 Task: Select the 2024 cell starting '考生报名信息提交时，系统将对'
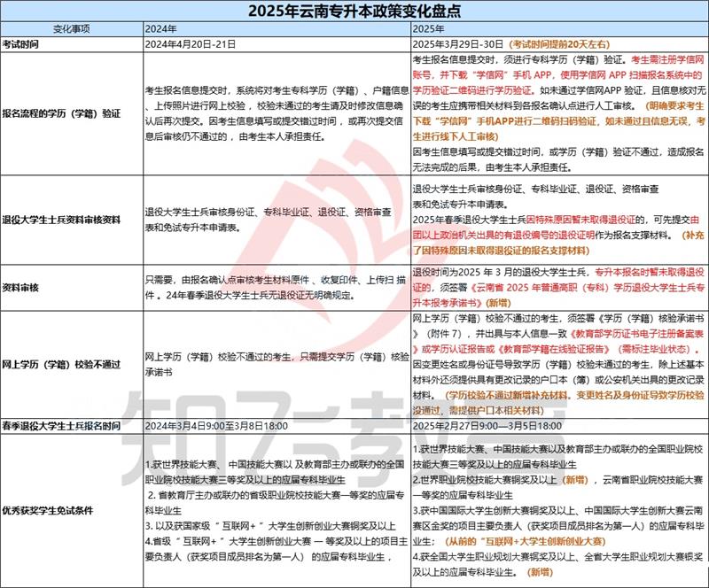tap(277, 113)
